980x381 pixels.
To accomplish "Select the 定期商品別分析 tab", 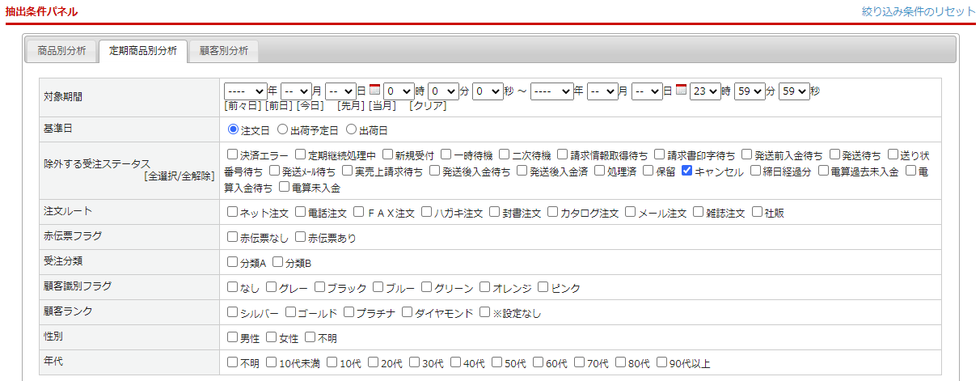I will 143,51.
